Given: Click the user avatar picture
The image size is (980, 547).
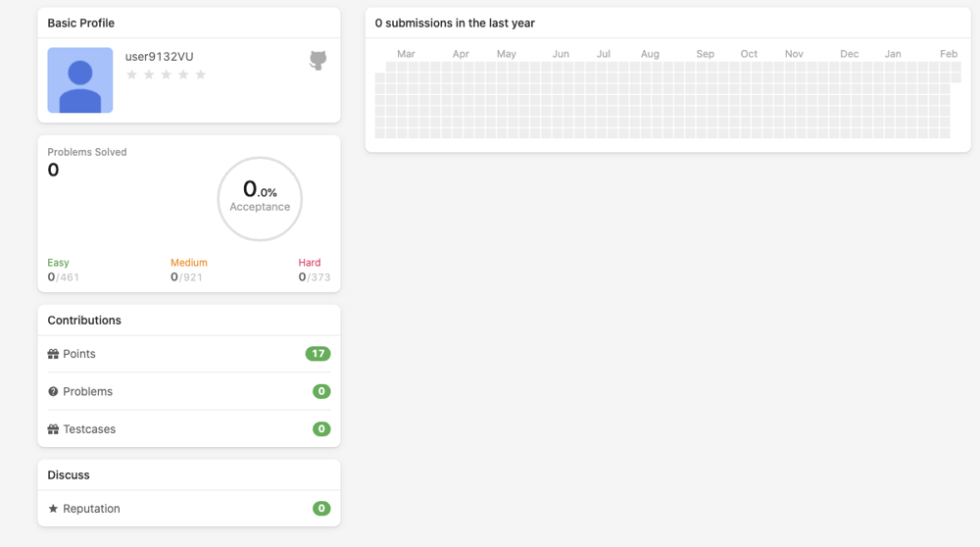Looking at the screenshot, I should pos(80,80).
